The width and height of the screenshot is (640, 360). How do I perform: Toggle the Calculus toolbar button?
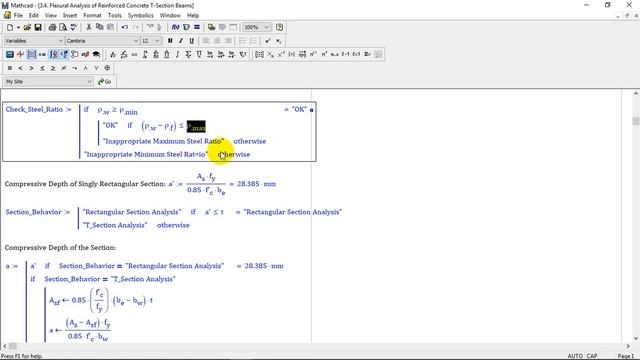(53, 54)
